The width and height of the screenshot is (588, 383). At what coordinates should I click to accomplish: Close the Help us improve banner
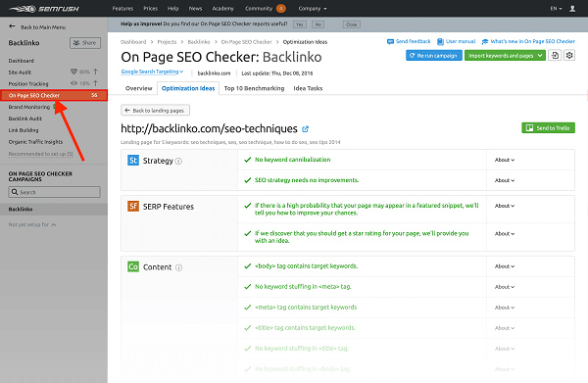(352, 24)
